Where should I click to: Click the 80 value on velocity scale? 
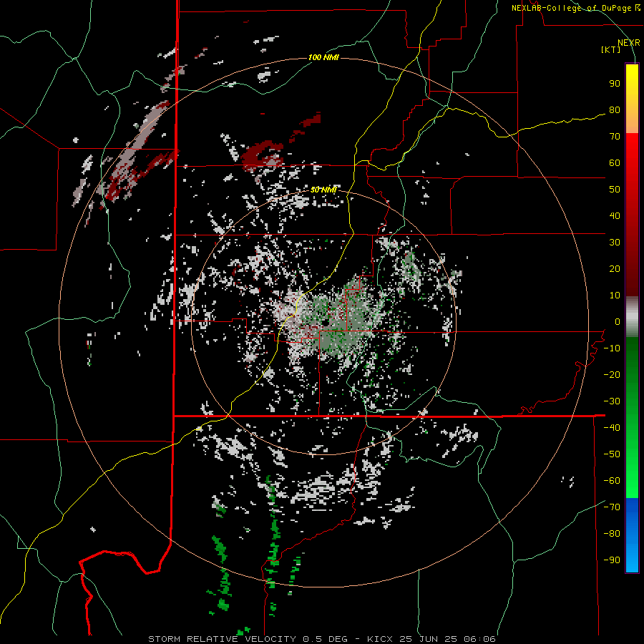click(x=615, y=110)
